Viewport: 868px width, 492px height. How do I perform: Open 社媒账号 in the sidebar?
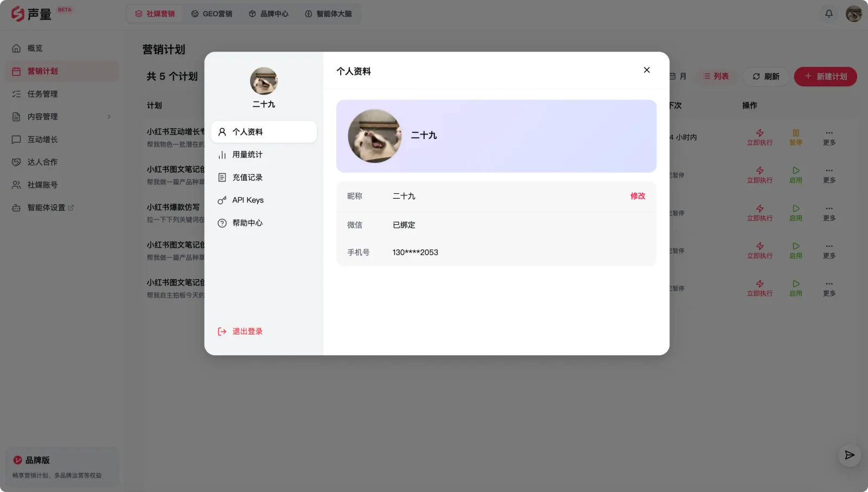pyautogui.click(x=62, y=185)
